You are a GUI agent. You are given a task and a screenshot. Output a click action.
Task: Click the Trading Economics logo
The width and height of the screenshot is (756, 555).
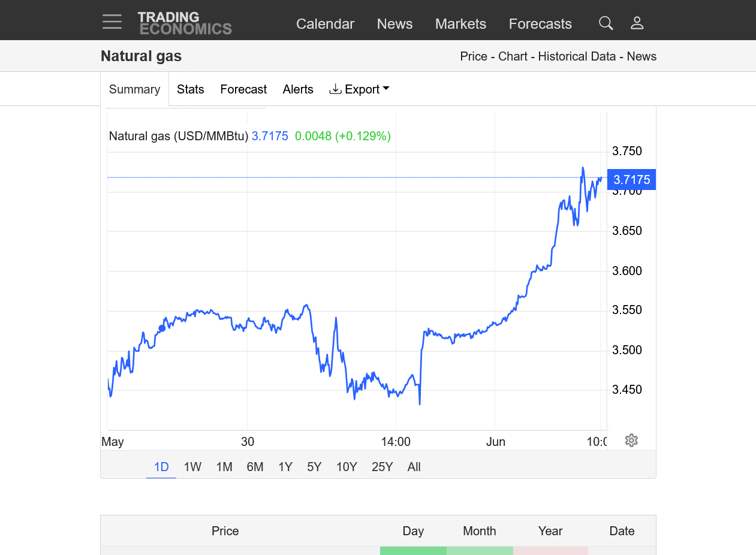tap(185, 23)
